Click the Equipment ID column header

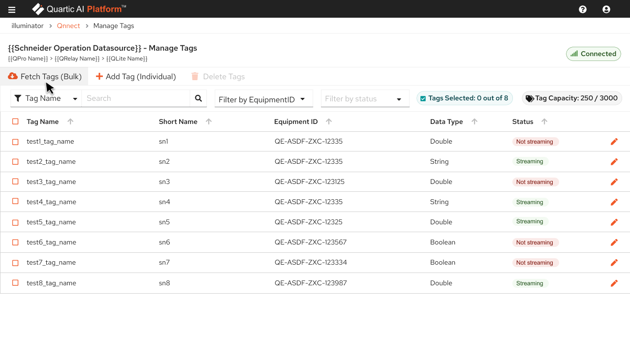296,121
